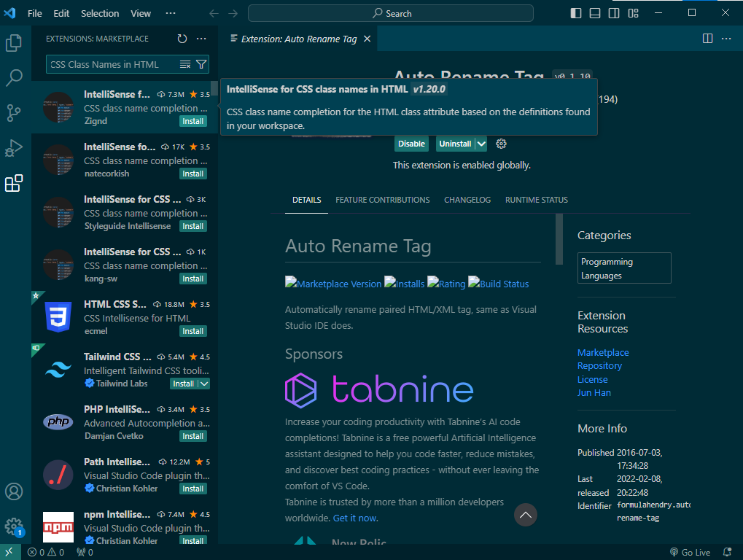Open the Jun Han publisher link
743x560 pixels.
pos(594,393)
